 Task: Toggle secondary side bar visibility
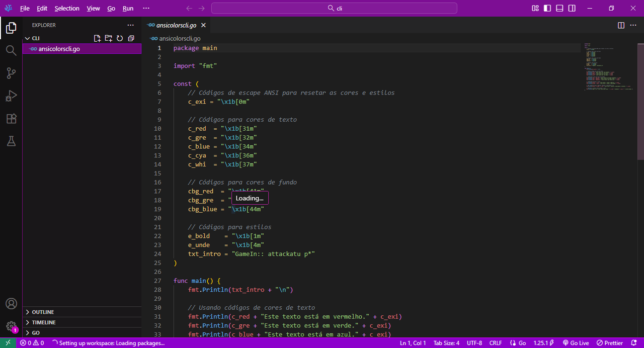click(572, 9)
